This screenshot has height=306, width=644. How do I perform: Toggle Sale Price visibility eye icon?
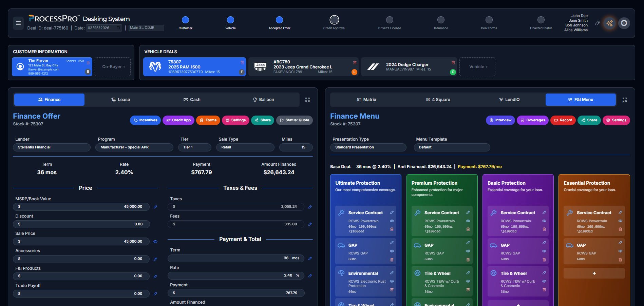(155, 242)
